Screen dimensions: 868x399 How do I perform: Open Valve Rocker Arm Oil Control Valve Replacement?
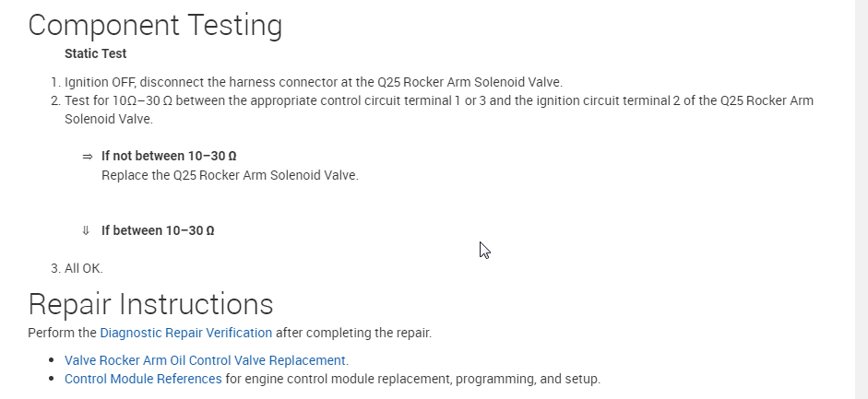coord(205,360)
